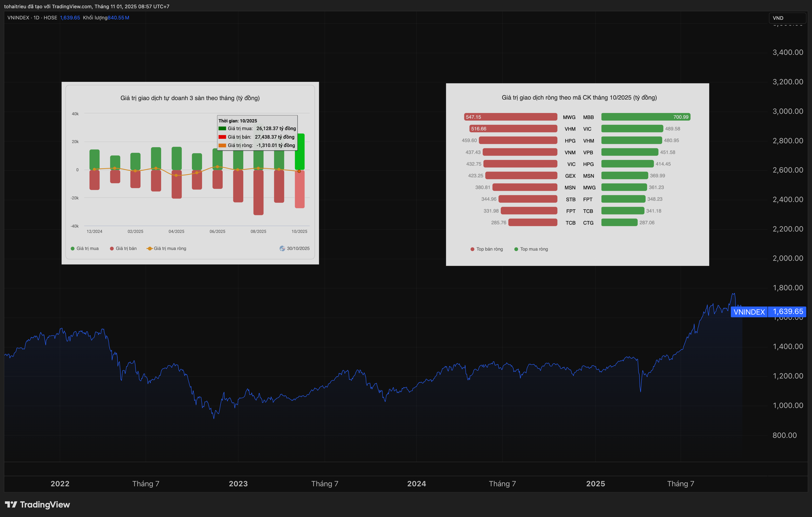This screenshot has height=517, width=812.
Task: Click the MWG red bar showing 547.15
Action: tap(510, 117)
